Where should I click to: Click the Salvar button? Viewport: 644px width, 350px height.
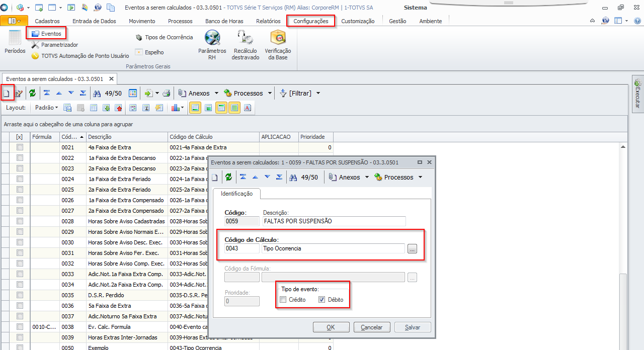(x=413, y=327)
